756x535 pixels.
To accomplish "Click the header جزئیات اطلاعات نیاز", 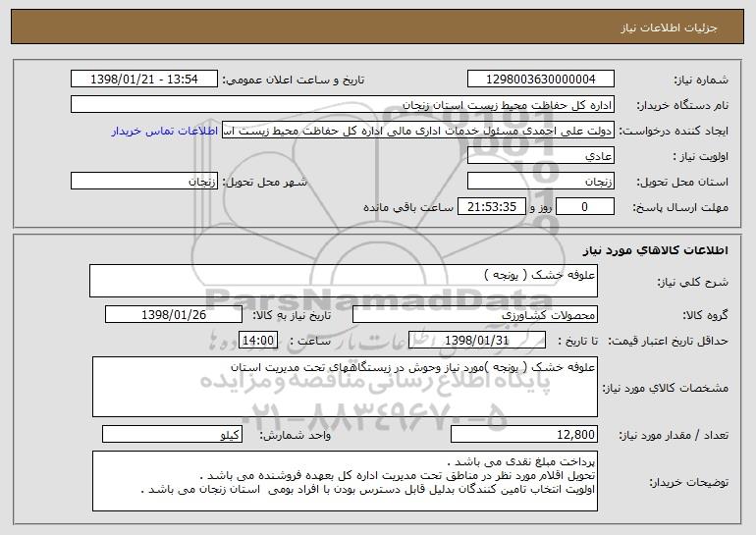I will click(670, 27).
